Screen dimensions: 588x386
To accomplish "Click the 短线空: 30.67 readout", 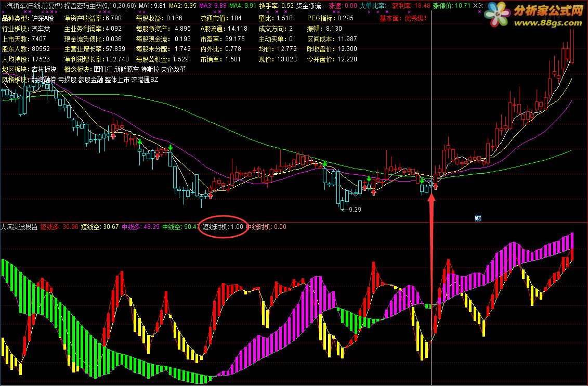I will point(100,227).
